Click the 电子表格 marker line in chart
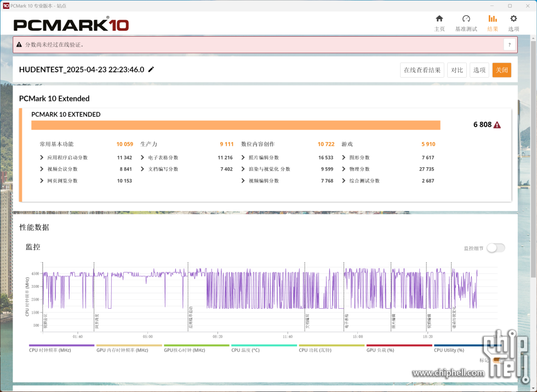Image resolution: width=537 pixels, height=392 pixels. (344, 297)
